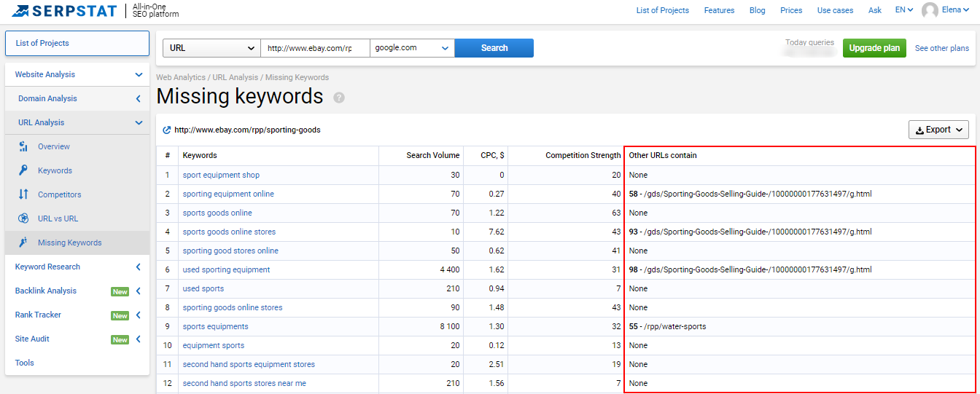Screen dimensions: 980x394
Task: Click the help question mark beside Missing keywords
Action: point(339,98)
